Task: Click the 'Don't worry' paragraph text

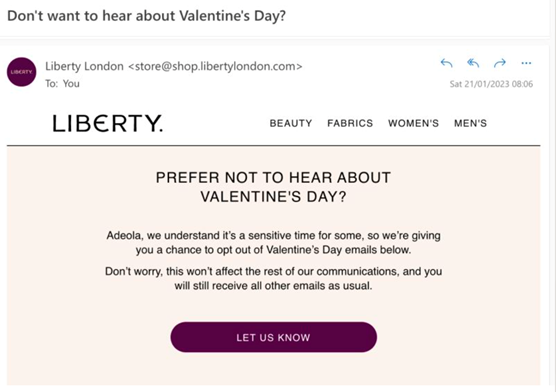Action: (273, 278)
